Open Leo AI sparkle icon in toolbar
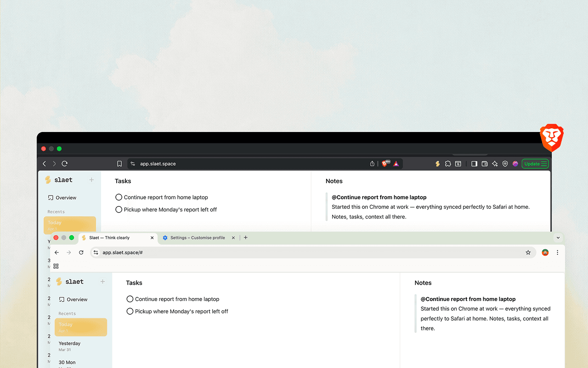The image size is (588, 368). 495,164
